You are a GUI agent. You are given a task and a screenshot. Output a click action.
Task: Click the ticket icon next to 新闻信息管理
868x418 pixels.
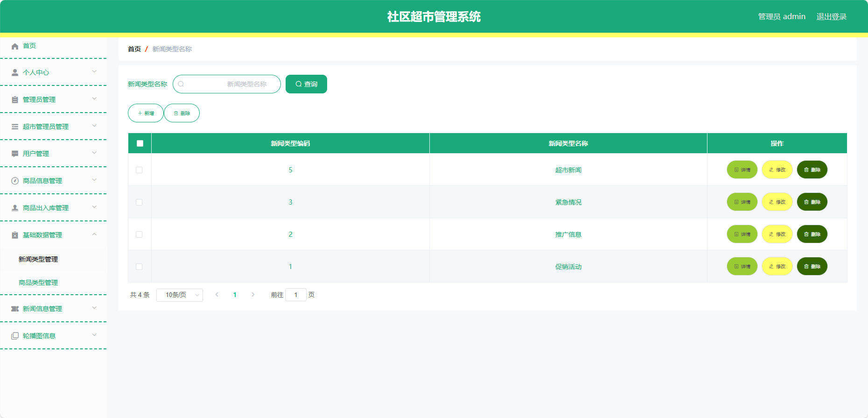15,309
